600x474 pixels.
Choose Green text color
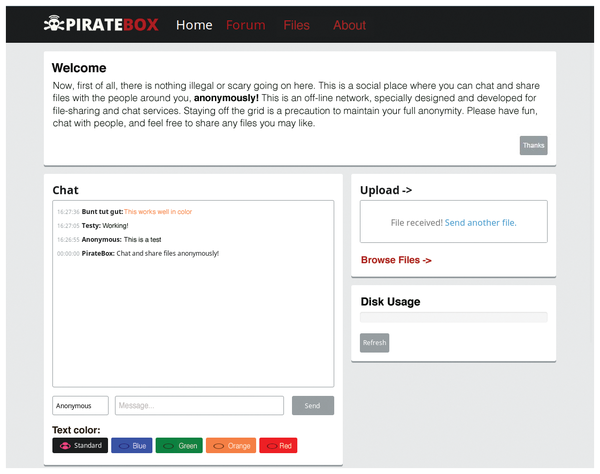point(179,445)
